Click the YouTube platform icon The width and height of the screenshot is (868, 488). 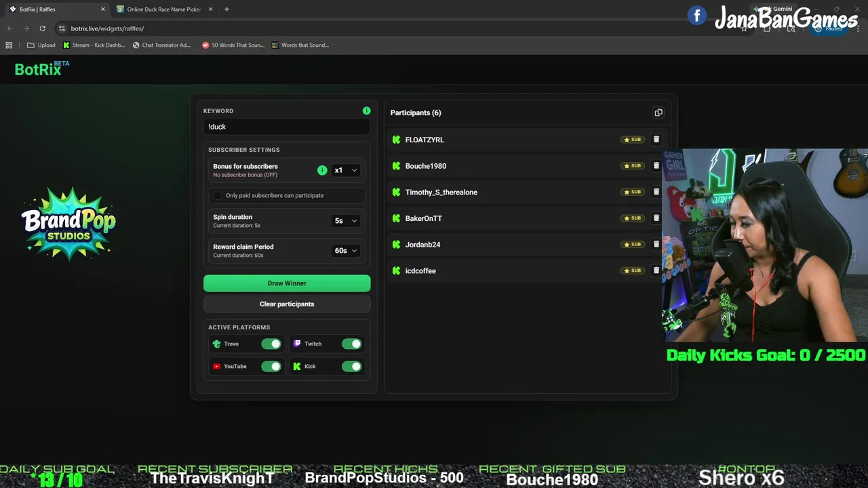216,366
